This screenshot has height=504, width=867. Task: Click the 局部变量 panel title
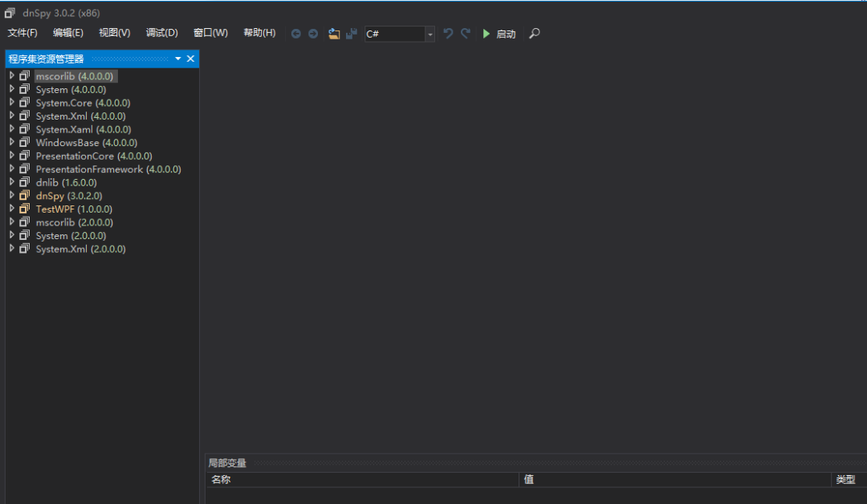point(227,463)
